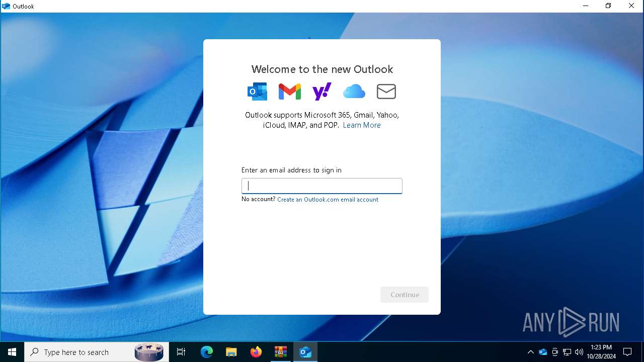Viewport: 644px width, 362px height.
Task: Show hidden system tray icons
Action: pos(531,352)
